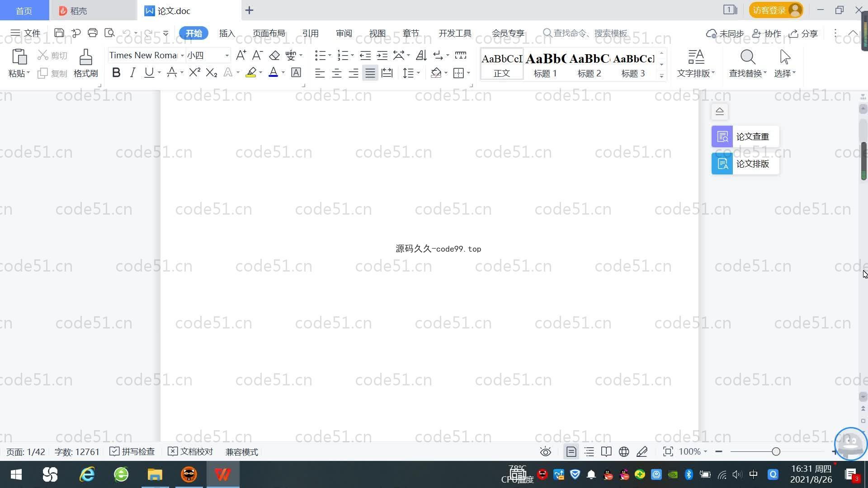The height and width of the screenshot is (488, 868).
Task: Toggle the writing mode pen icon
Action: pos(642,452)
